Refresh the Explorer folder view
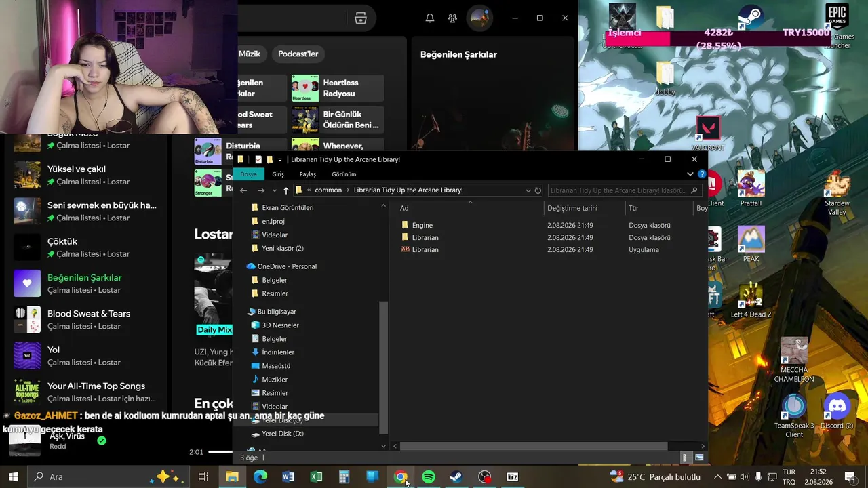Screen dimensions: 868x488 [538, 190]
